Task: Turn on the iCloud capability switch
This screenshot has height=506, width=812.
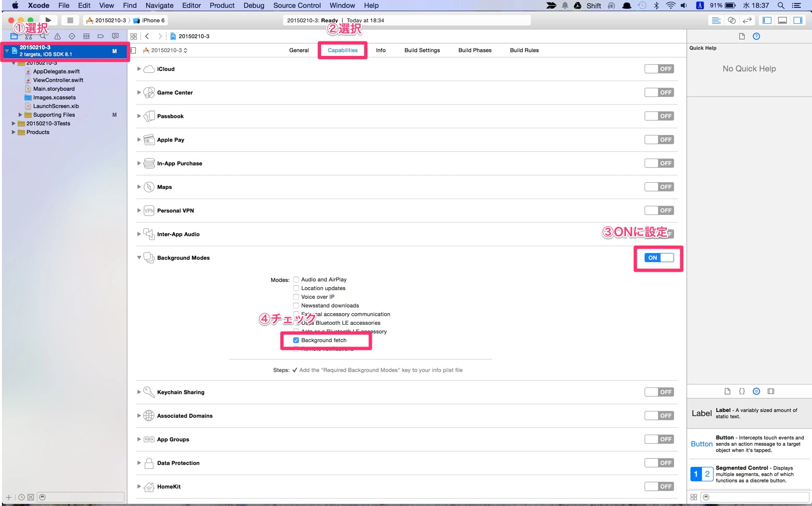Action: (x=659, y=69)
